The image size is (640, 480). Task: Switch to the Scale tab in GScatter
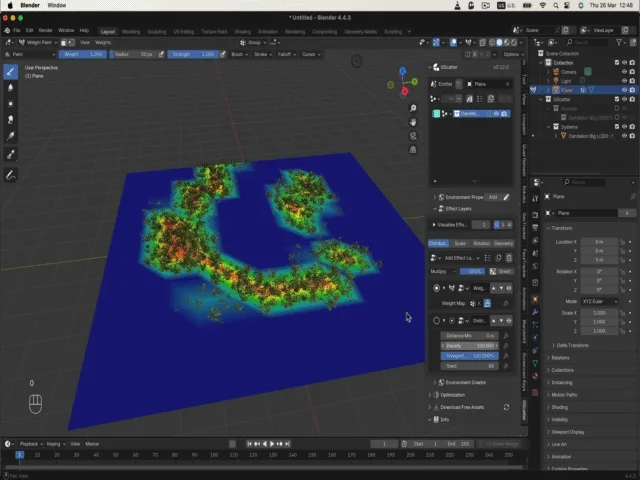point(460,243)
